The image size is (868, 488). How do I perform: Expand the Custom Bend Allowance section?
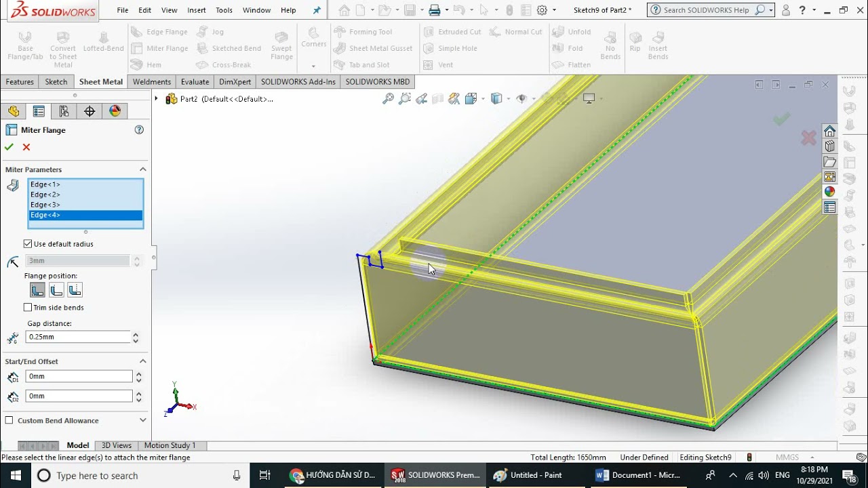[x=142, y=420]
